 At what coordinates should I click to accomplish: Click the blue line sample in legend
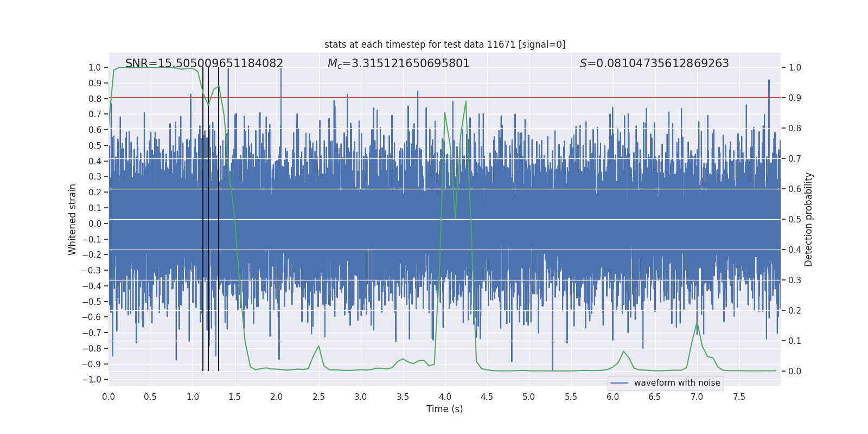pos(619,383)
